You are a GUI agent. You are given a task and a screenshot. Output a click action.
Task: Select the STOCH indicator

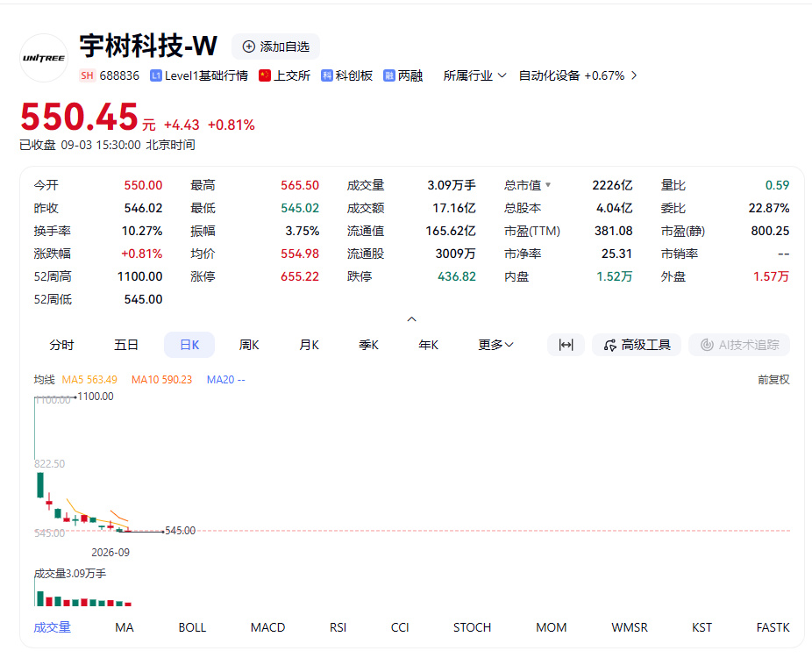(x=473, y=627)
